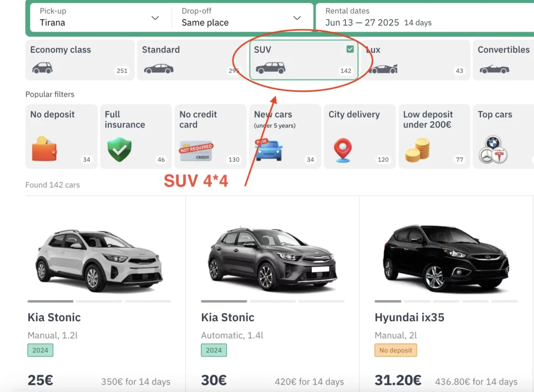The image size is (534, 392).
Task: Click the 420€ for 14 days total
Action: (309, 382)
